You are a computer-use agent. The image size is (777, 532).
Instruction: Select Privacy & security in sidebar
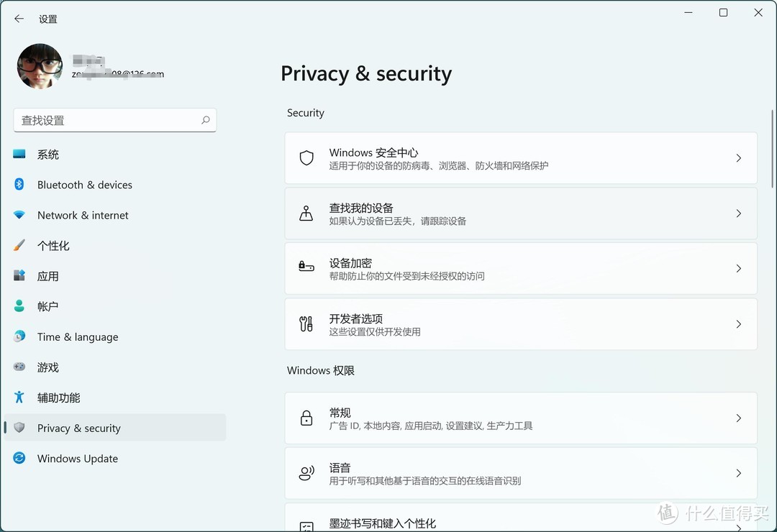[115, 428]
